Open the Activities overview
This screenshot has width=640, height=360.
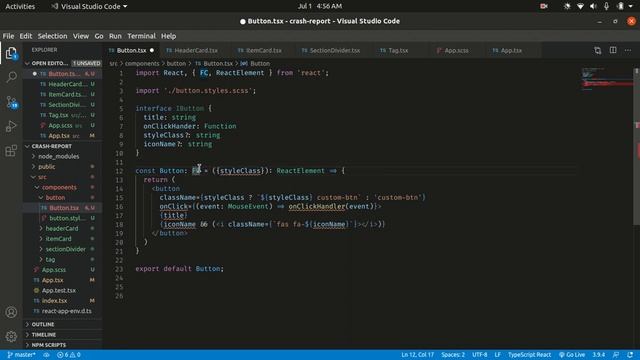20,6
